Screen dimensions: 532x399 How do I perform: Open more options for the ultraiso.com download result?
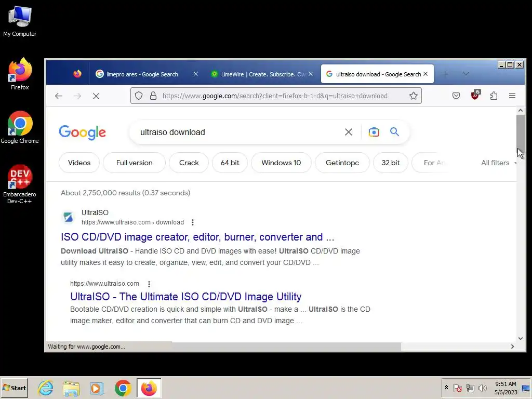[x=193, y=222]
